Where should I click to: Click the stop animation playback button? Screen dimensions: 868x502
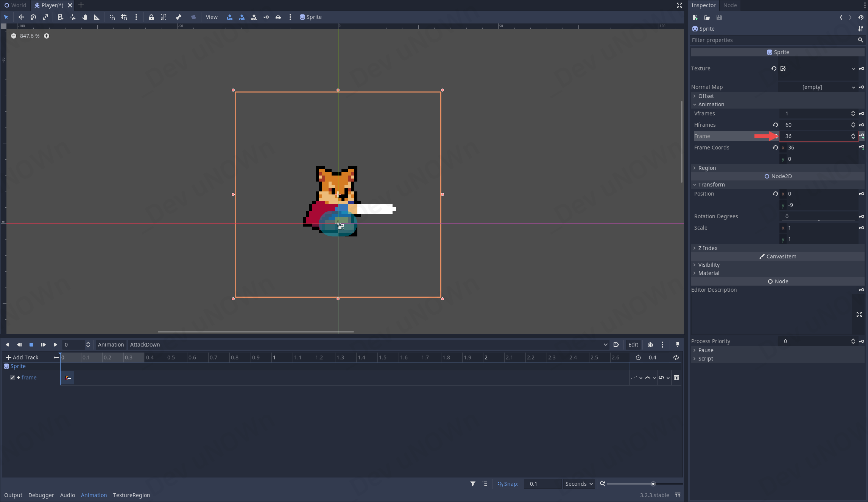click(31, 345)
